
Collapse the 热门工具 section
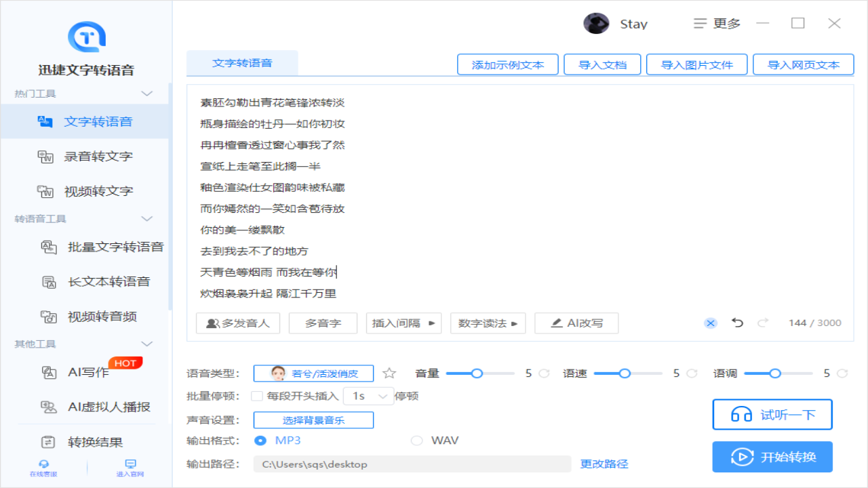(x=146, y=93)
